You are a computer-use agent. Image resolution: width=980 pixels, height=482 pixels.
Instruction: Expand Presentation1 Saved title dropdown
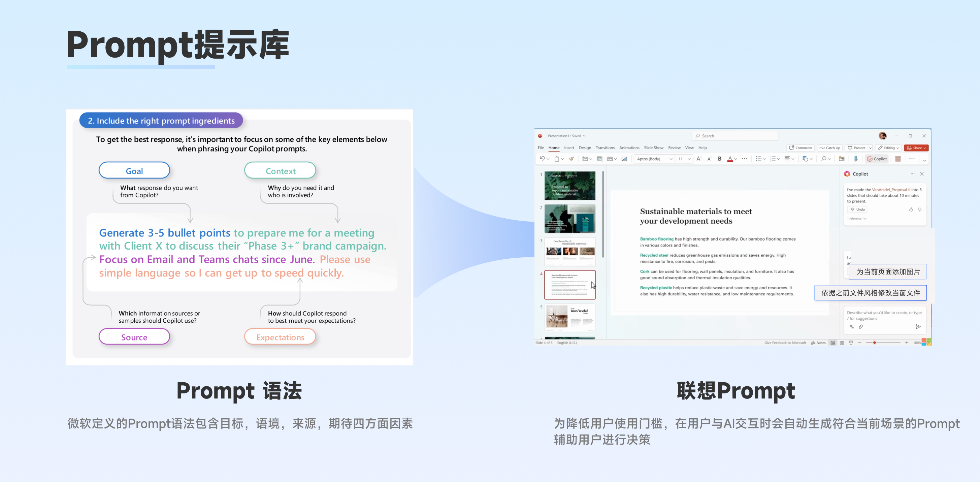pyautogui.click(x=584, y=136)
